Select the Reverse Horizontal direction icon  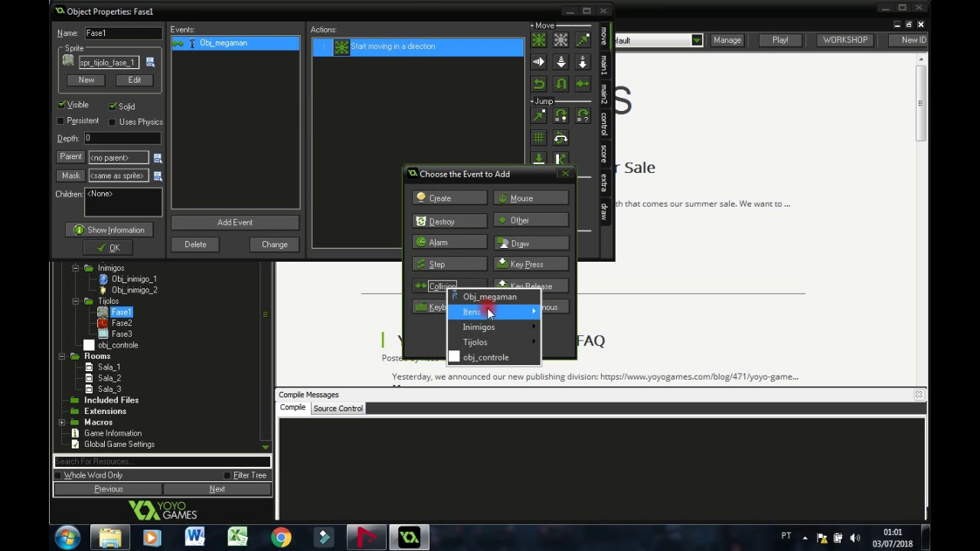pos(539,83)
